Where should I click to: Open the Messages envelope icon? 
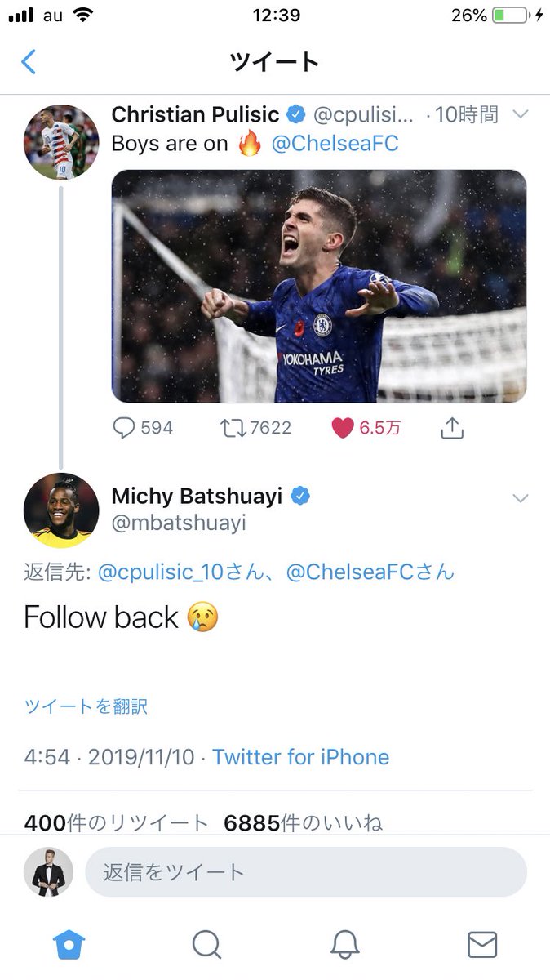coord(481,945)
